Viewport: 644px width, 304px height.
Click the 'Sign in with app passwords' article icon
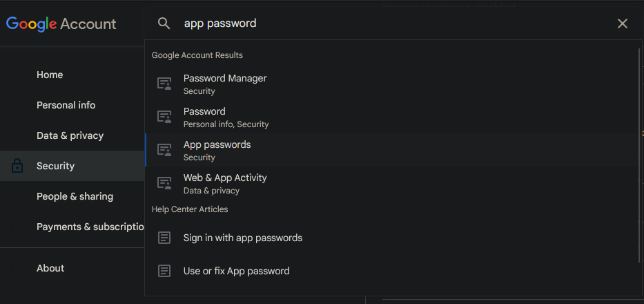click(164, 238)
